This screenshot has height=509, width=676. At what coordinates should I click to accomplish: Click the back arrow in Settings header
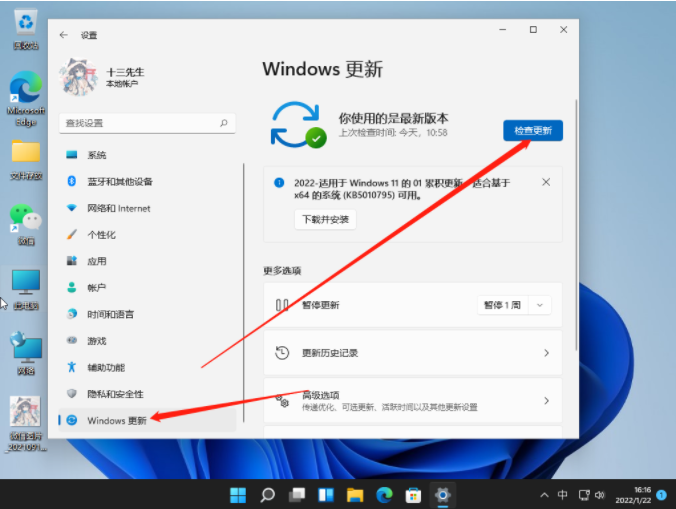64,35
